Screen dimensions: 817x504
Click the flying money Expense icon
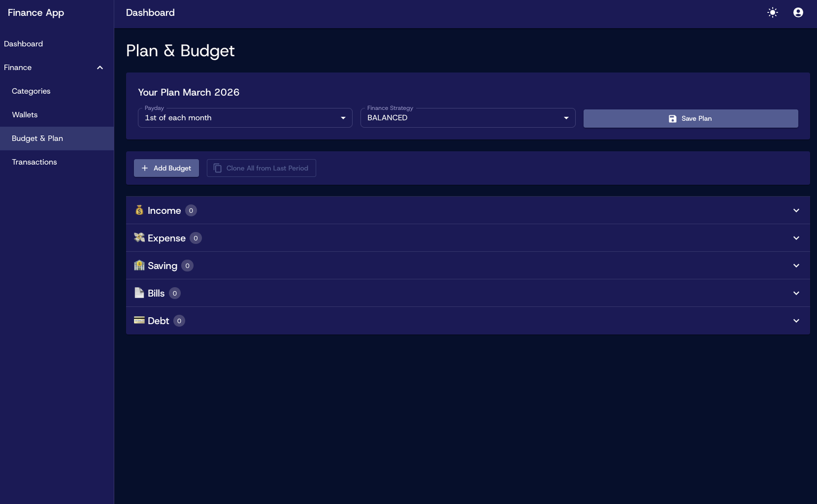[139, 237]
